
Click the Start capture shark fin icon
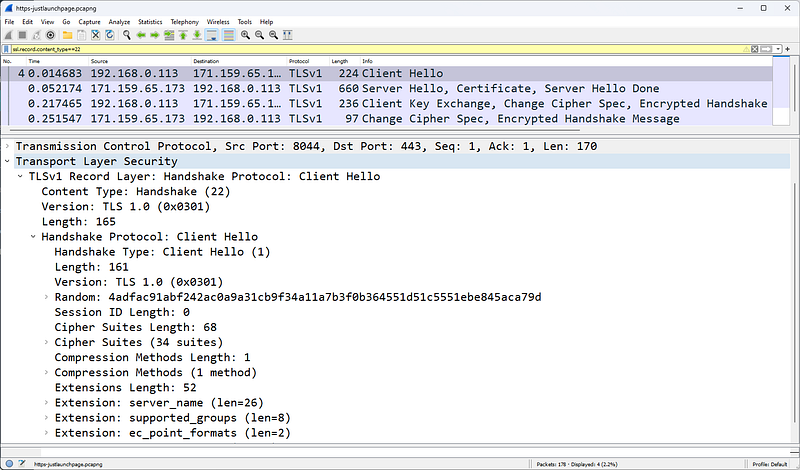tap(8, 35)
